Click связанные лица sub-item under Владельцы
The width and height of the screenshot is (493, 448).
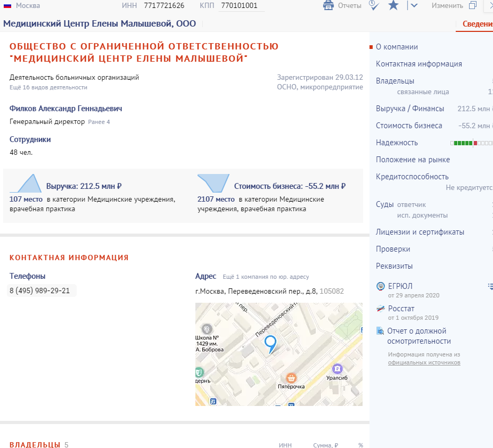(423, 92)
